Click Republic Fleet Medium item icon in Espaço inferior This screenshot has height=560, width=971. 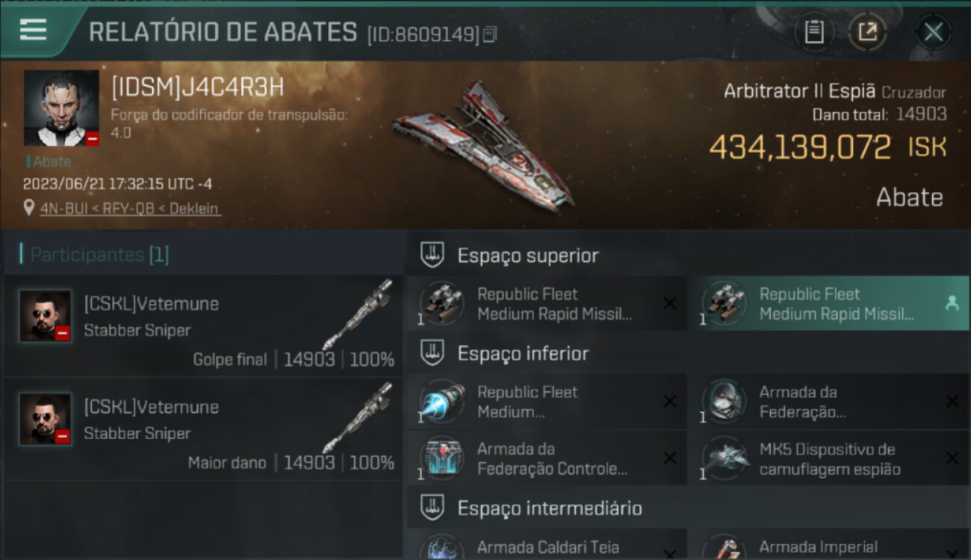pos(441,401)
